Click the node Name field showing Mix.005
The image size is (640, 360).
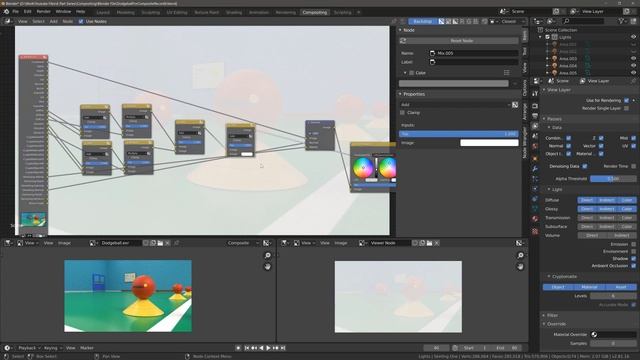pyautogui.click(x=473, y=53)
